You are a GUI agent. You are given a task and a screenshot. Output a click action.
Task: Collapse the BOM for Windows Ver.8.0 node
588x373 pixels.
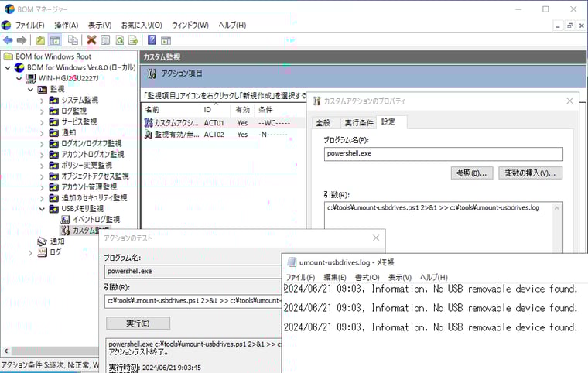point(8,68)
